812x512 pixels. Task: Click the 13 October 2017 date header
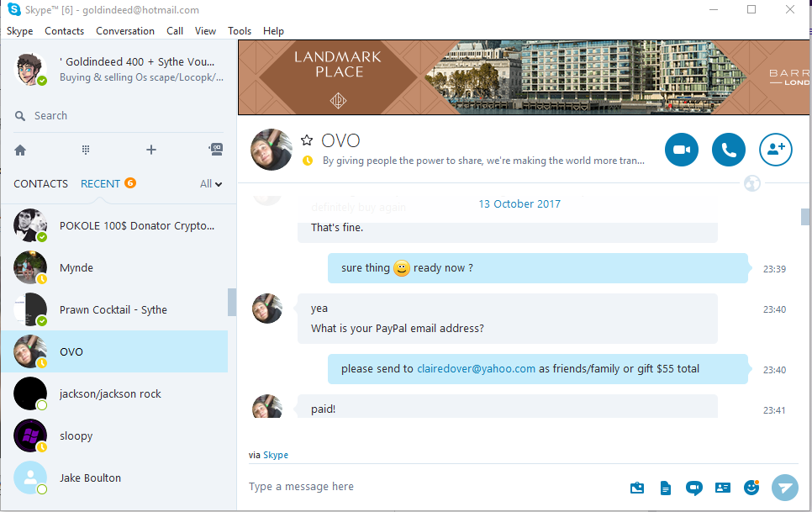(519, 204)
